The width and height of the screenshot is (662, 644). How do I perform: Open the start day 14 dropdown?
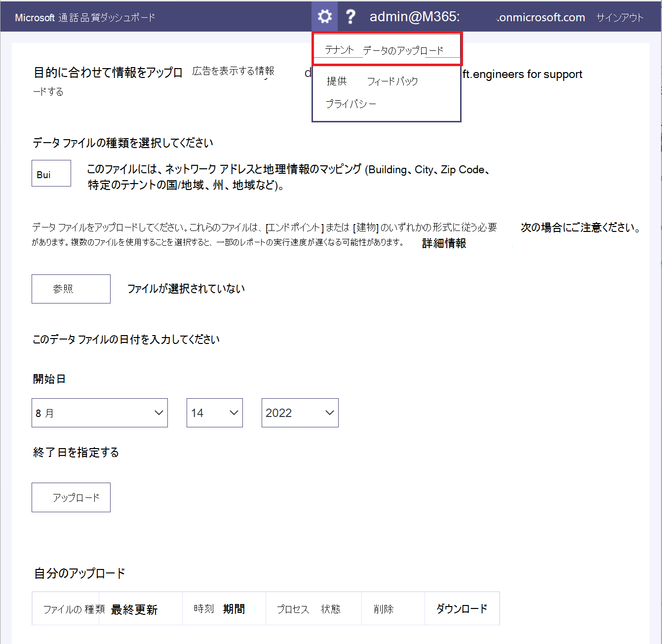[x=215, y=413]
